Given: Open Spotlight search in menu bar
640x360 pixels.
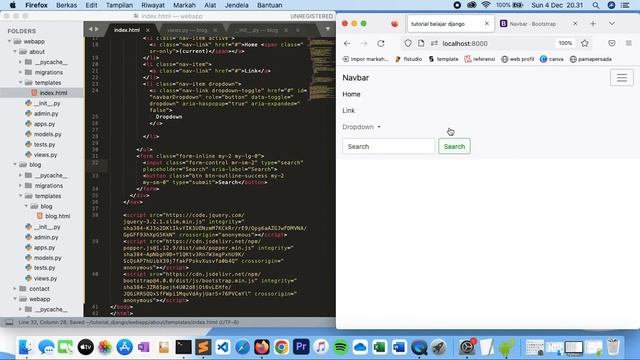Looking at the screenshot, I should (596, 5).
